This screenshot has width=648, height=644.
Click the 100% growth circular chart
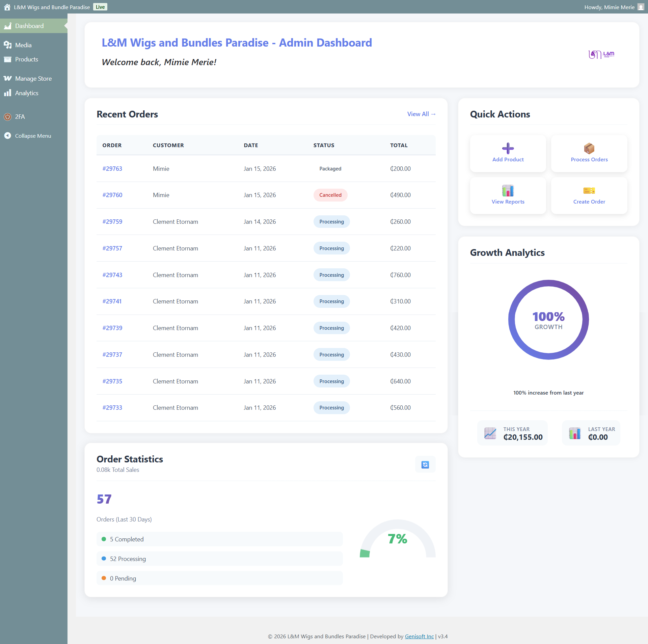point(548,320)
